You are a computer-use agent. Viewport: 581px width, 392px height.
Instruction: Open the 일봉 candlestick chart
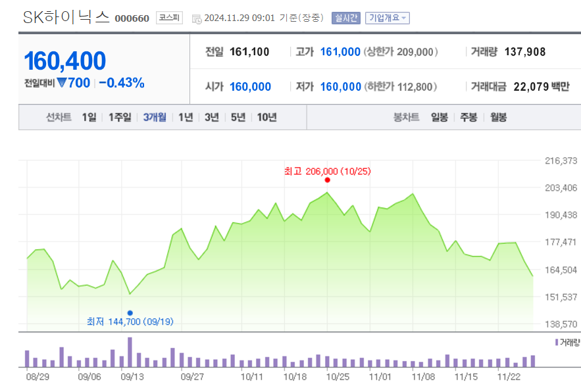pyautogui.click(x=440, y=118)
